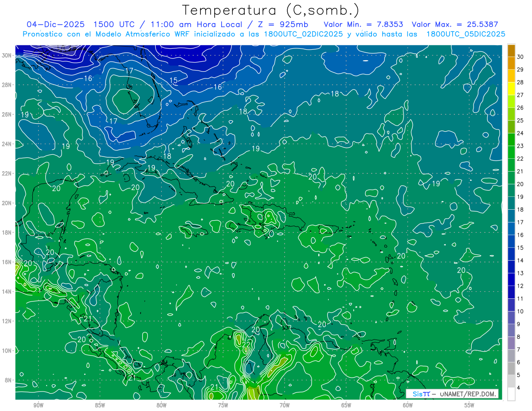Click colorbar label '8'
This screenshot has height=411, width=532.
519,337
